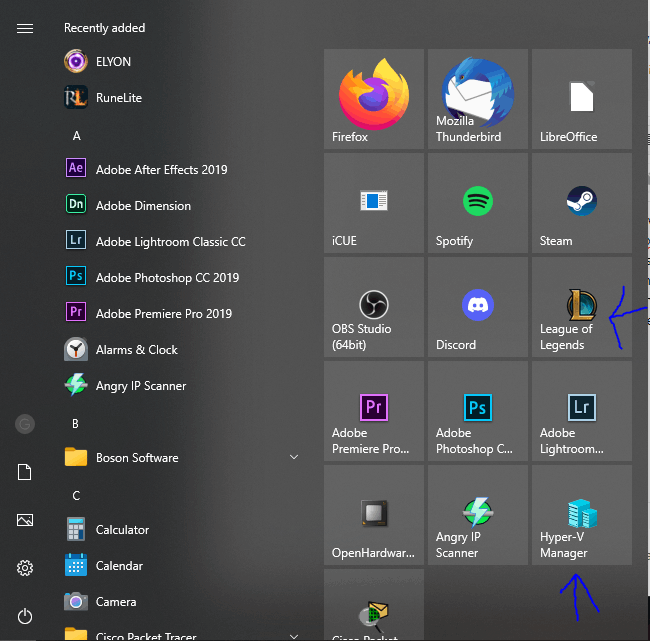650x641 pixels.
Task: Open Alarms & Clock in the app list
Action: [182, 350]
